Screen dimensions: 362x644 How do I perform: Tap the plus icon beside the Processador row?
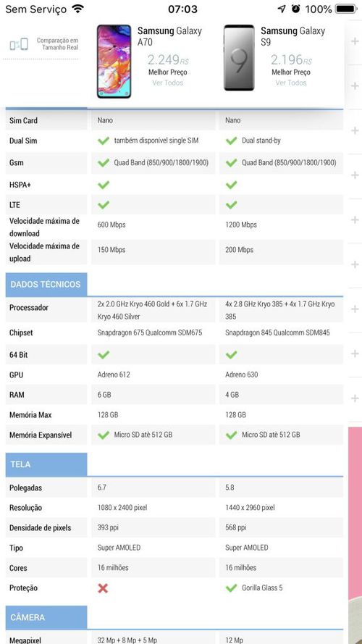[x=355, y=309]
